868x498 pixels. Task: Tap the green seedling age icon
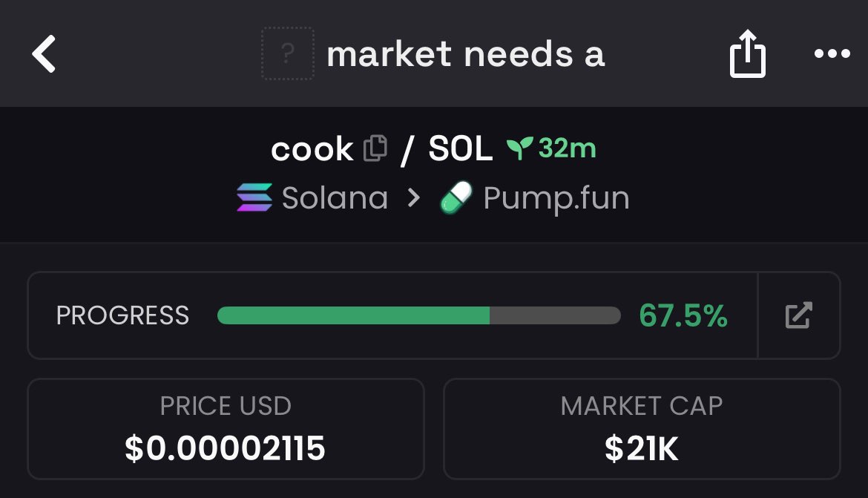pyautogui.click(x=519, y=149)
